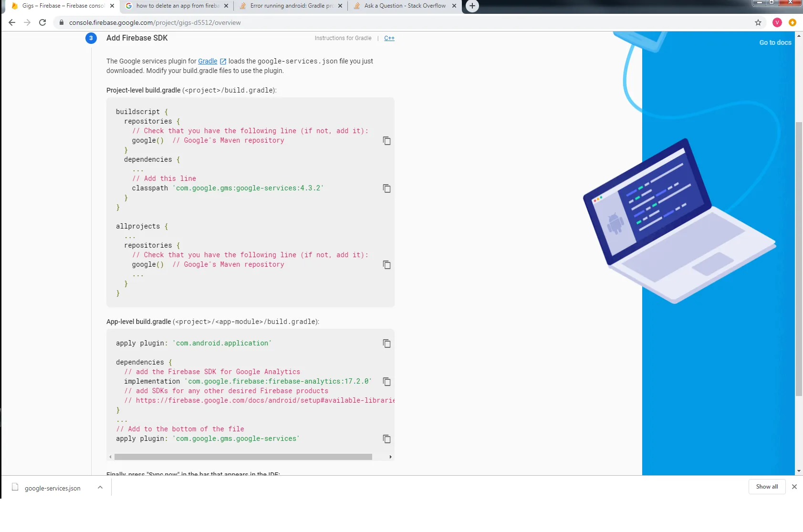Close the 'how to delete an app' tab

point(226,6)
